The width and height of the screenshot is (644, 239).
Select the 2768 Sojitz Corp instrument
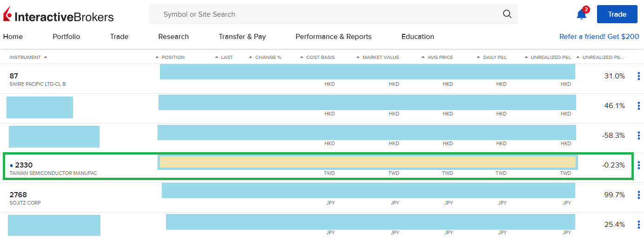pyautogui.click(x=25, y=198)
